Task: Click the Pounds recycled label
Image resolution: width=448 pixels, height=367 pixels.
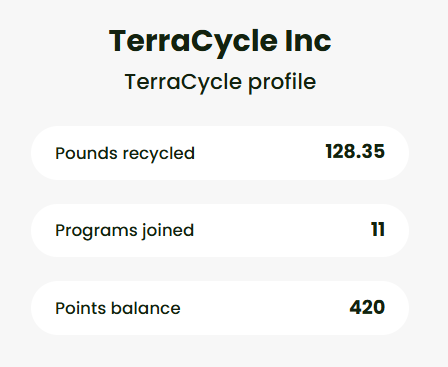Action: pos(125,154)
